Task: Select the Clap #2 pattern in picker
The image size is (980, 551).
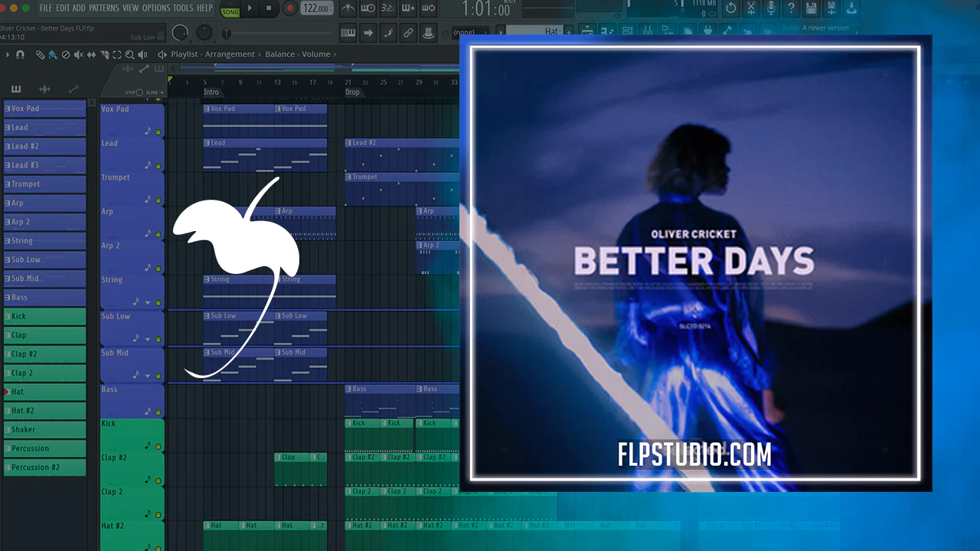Action: point(44,354)
